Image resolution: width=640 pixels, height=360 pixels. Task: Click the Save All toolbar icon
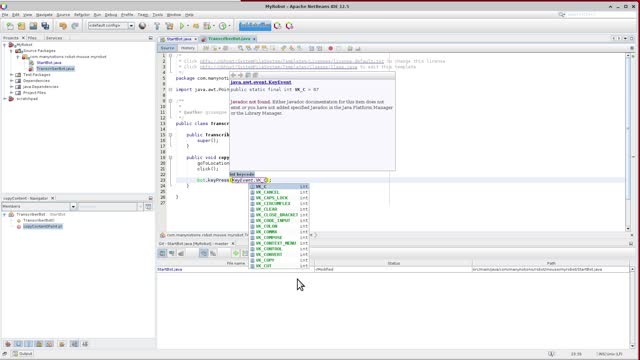pyautogui.click(x=45, y=26)
